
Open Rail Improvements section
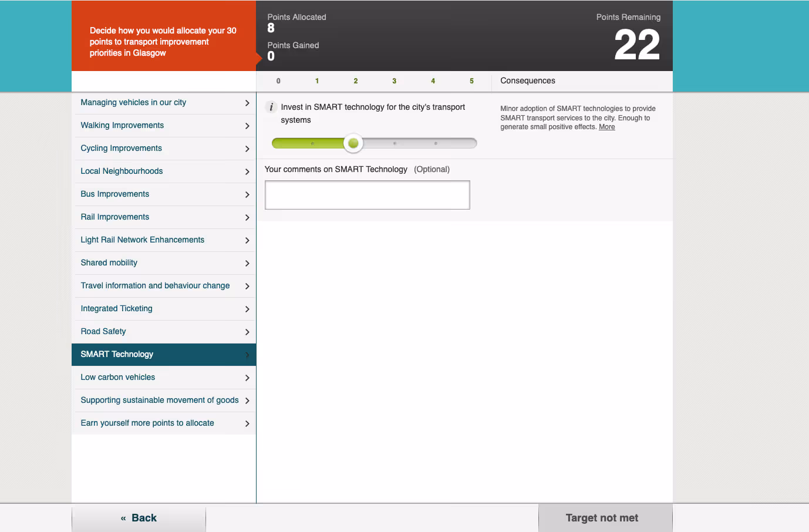(164, 217)
